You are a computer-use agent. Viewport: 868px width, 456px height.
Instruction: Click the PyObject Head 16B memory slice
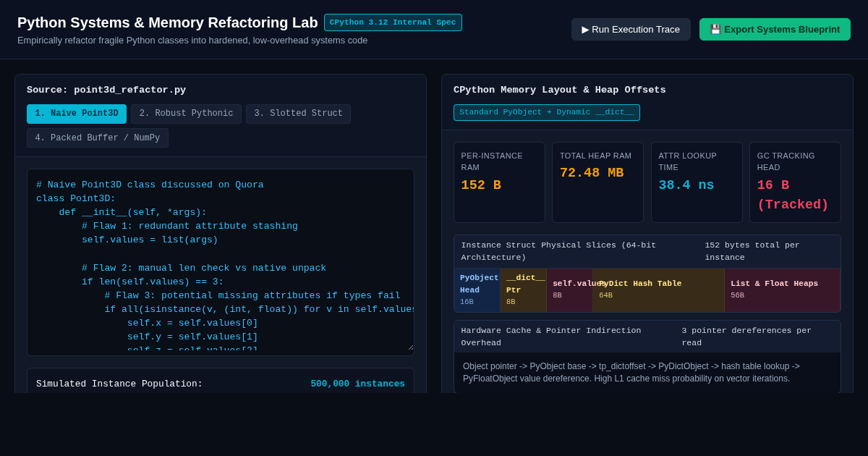point(477,290)
